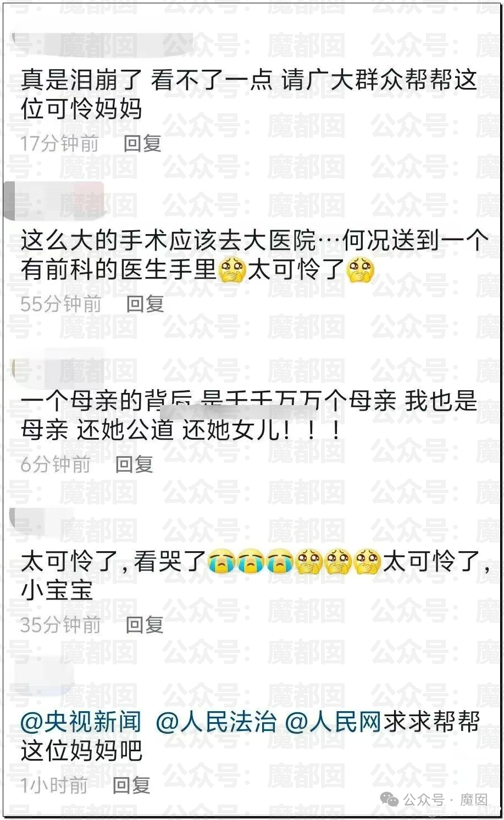Click first crying emoji after 看哭了
This screenshot has width=504, height=820.
point(221,562)
